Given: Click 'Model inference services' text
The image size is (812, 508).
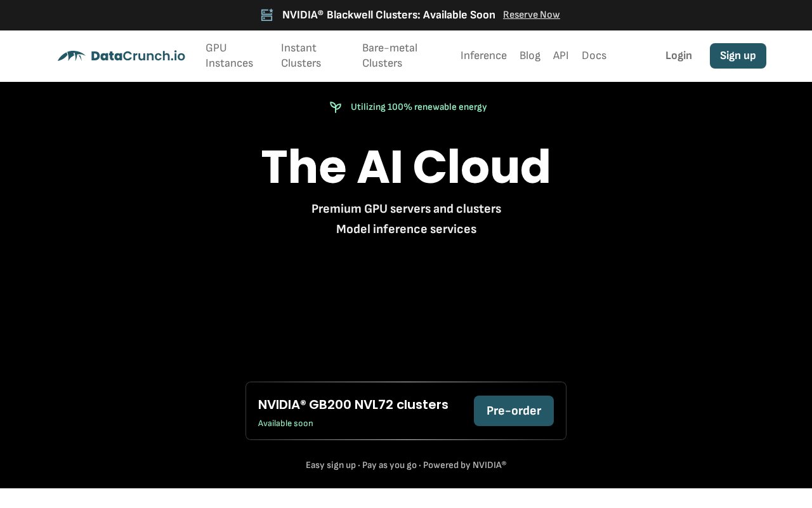Looking at the screenshot, I should click(406, 229).
